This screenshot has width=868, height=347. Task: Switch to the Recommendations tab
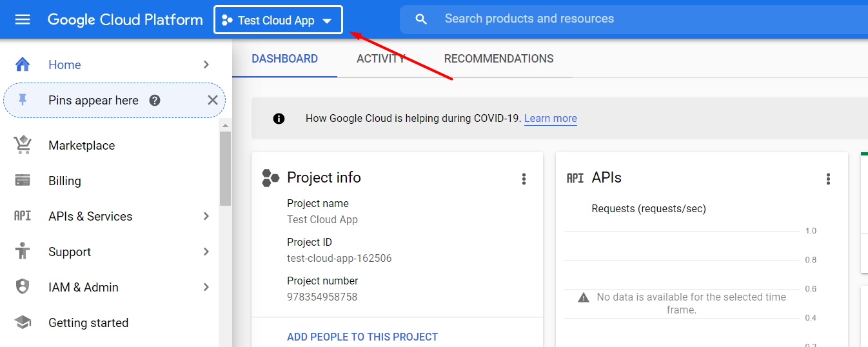point(498,59)
